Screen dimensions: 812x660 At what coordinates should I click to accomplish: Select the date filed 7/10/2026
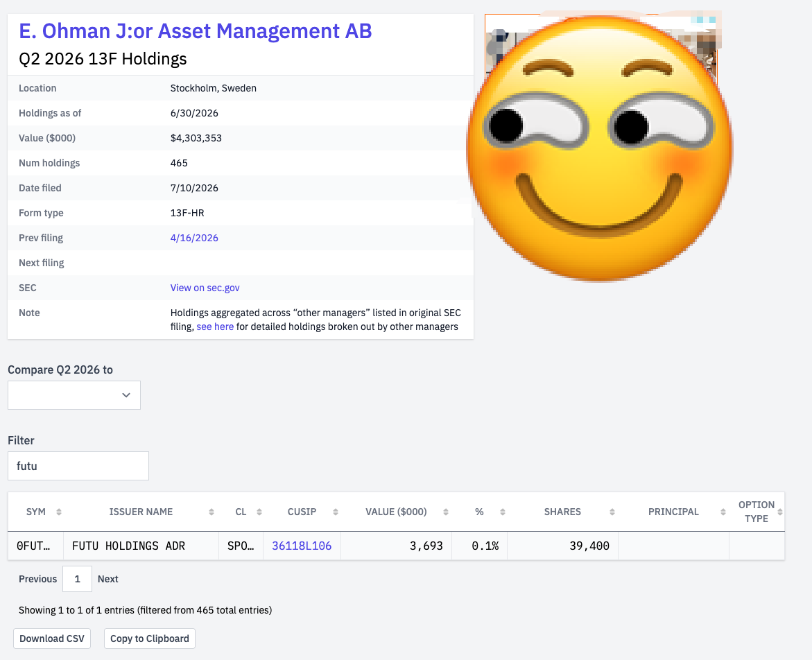[x=194, y=189]
